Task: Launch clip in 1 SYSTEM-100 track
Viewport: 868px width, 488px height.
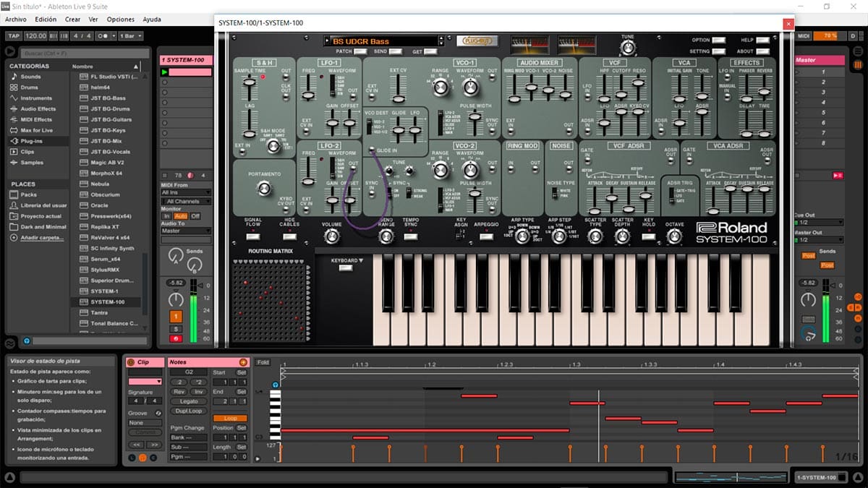Action: 164,72
